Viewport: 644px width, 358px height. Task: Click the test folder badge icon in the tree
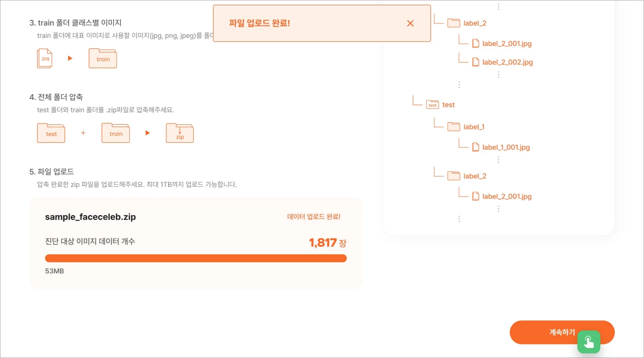[x=432, y=105]
